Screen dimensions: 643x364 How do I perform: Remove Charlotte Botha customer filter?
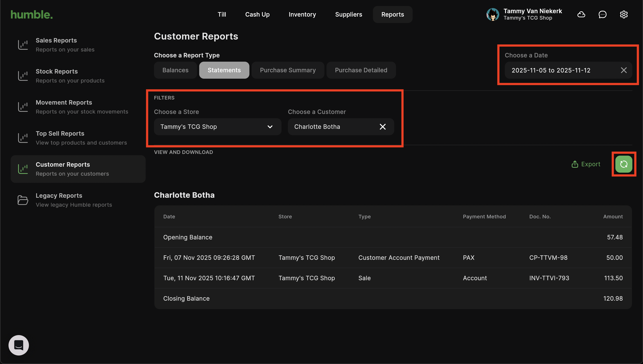(x=383, y=127)
